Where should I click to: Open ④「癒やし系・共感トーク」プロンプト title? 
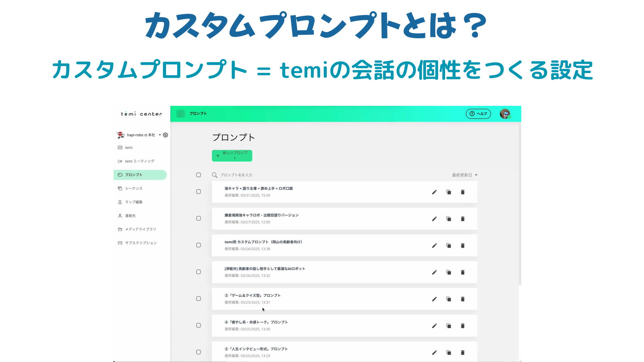click(x=256, y=322)
